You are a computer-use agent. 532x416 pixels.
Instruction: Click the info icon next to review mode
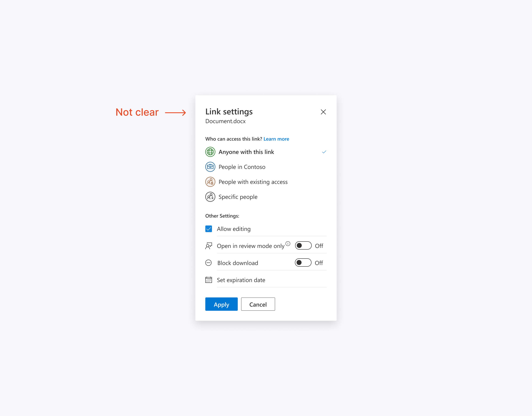288,243
